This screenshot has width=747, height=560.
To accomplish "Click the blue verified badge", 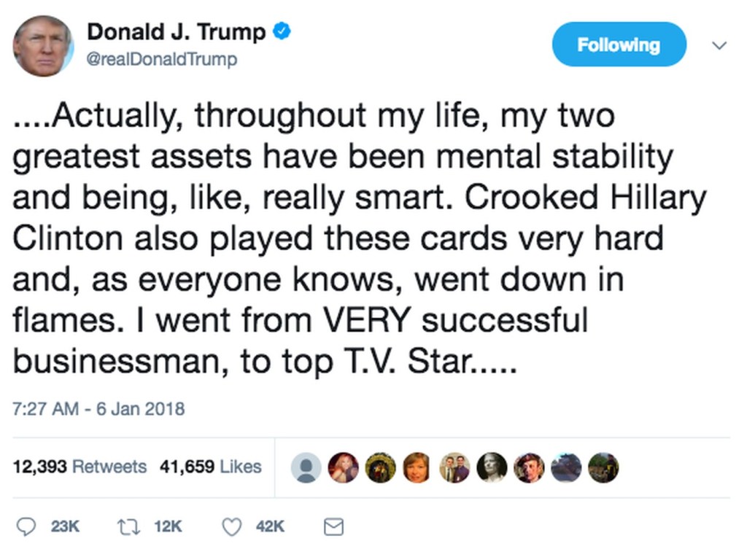I will pyautogui.click(x=282, y=31).
